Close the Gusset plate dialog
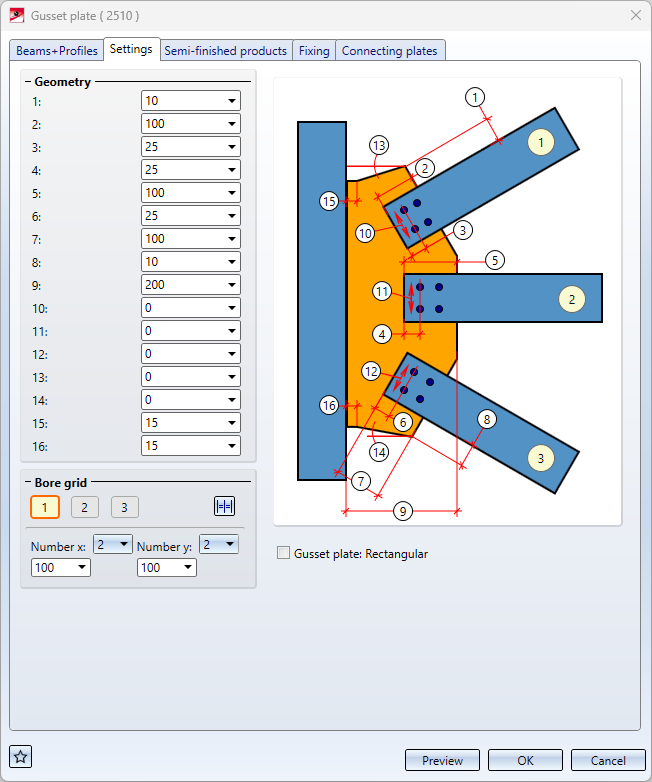Image resolution: width=652 pixels, height=782 pixels. coord(636,15)
